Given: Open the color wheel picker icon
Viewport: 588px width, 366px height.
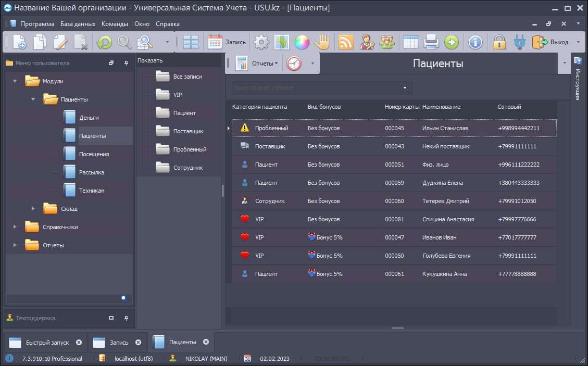Looking at the screenshot, I should (302, 42).
